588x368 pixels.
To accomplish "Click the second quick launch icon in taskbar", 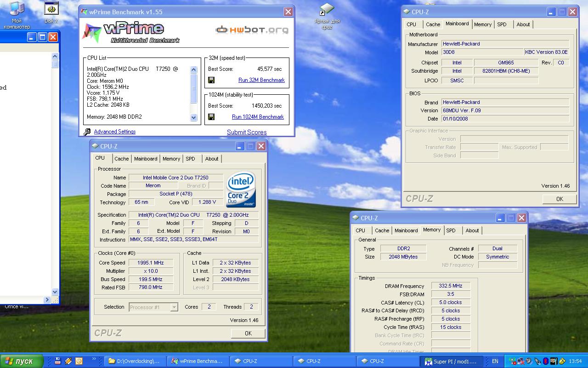I will pyautogui.click(x=68, y=361).
